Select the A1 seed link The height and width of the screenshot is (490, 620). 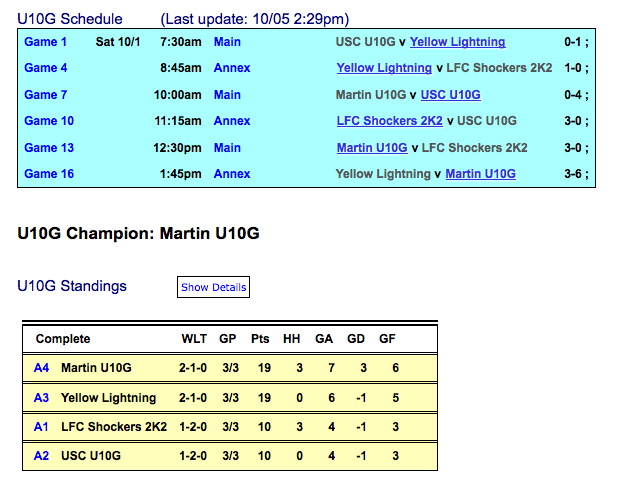(x=41, y=427)
